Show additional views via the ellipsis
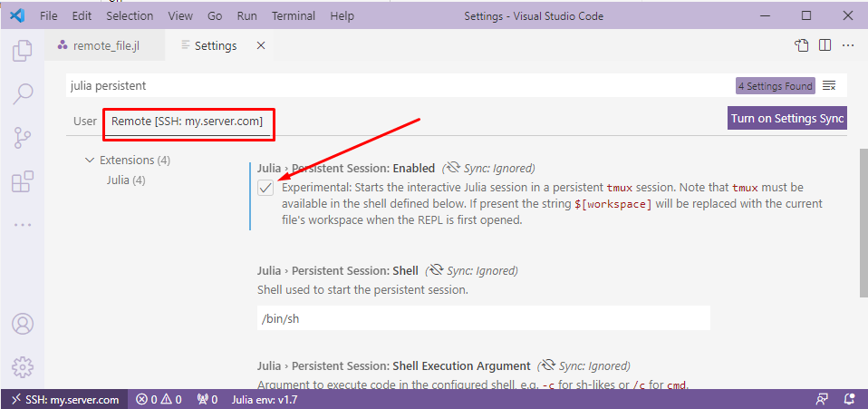 coord(23,225)
